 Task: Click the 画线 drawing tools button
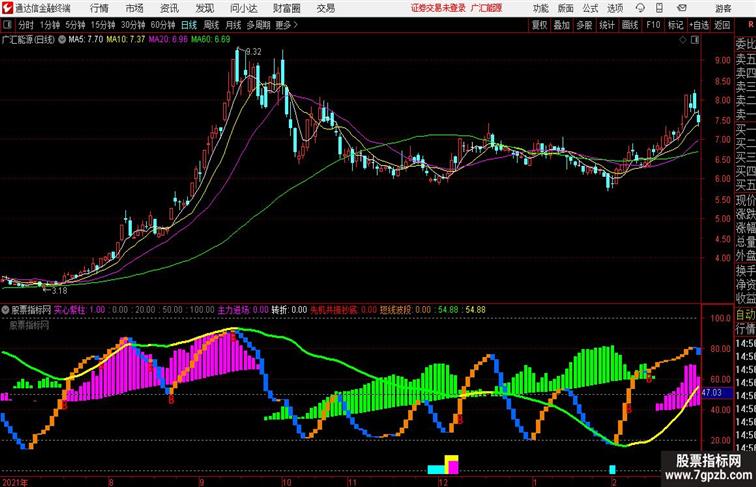point(630,25)
